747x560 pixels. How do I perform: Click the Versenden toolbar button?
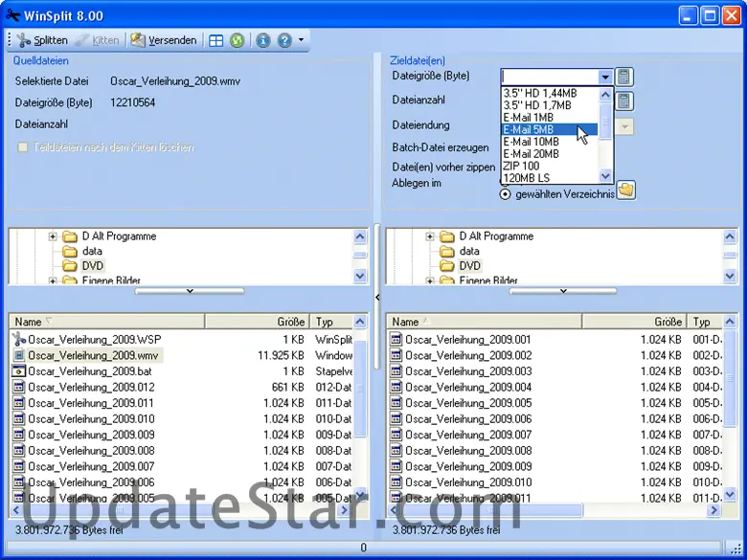(x=164, y=40)
